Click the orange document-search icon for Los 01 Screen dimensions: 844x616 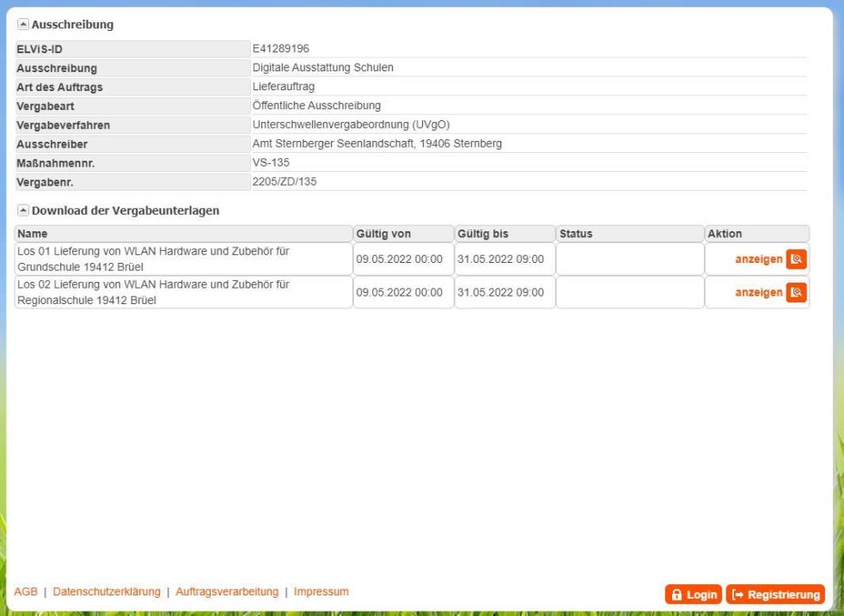tap(798, 259)
